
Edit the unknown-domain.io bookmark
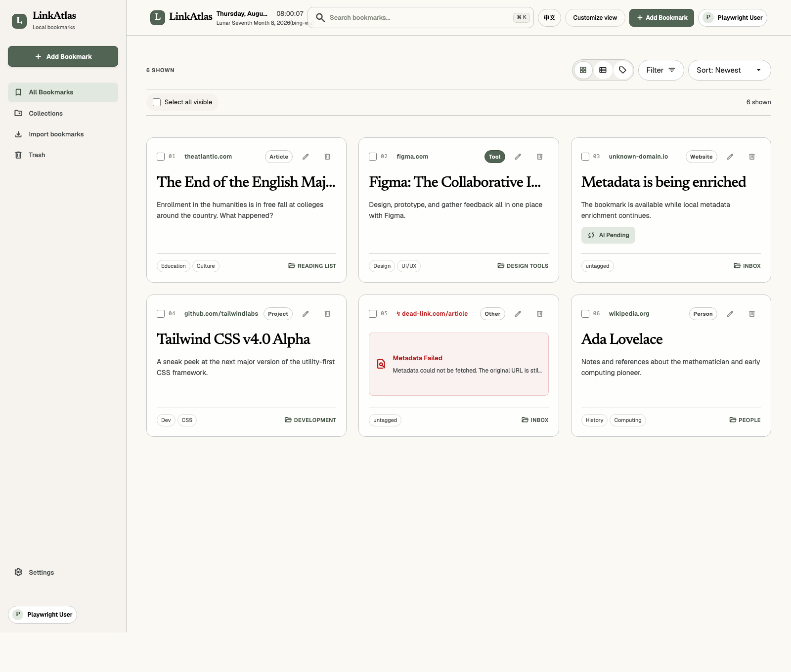click(x=730, y=157)
